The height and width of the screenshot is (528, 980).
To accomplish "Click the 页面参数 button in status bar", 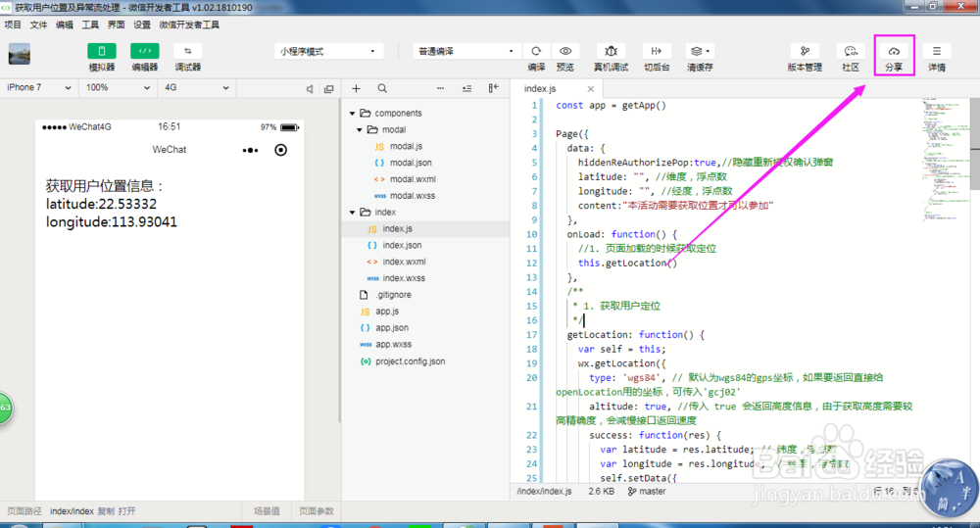I will (x=317, y=511).
